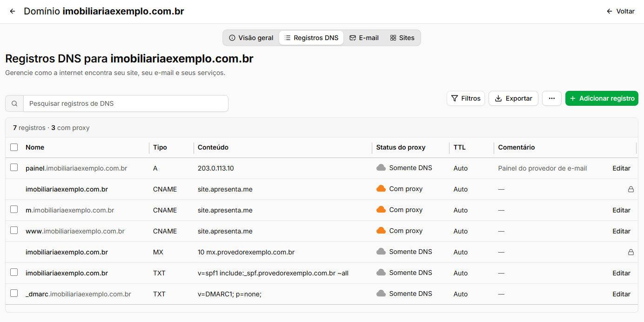Go to the Sites tab
The image size is (644, 322).
(402, 38)
